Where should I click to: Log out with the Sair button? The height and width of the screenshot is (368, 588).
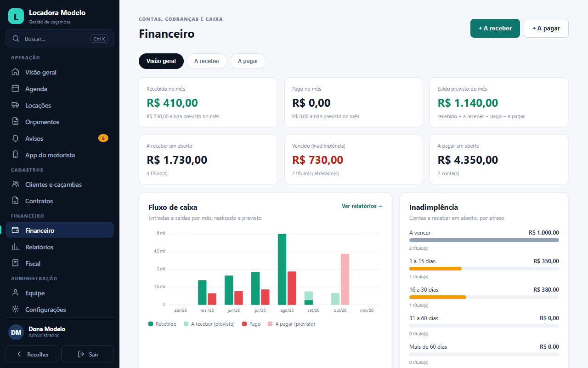click(x=87, y=354)
